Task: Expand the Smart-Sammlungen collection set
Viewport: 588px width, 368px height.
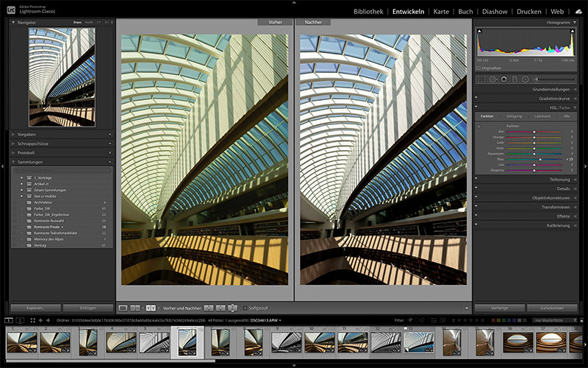Action: point(21,189)
